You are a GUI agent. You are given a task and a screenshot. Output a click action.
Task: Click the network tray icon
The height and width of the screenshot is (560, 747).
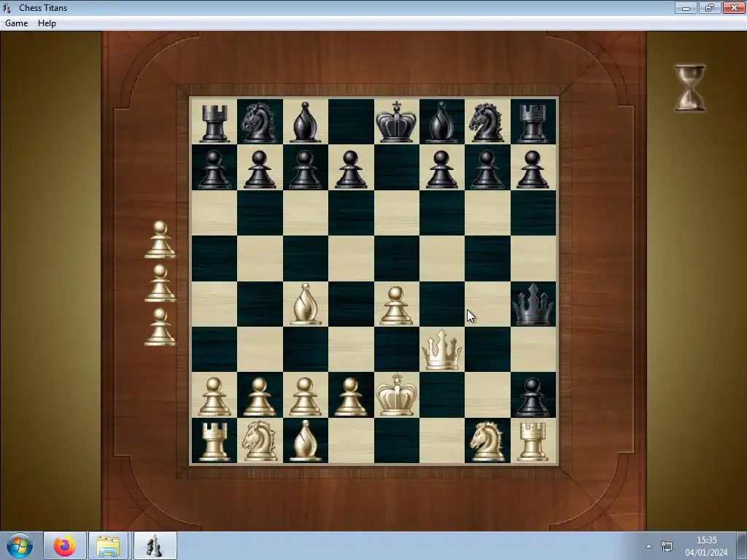(667, 546)
